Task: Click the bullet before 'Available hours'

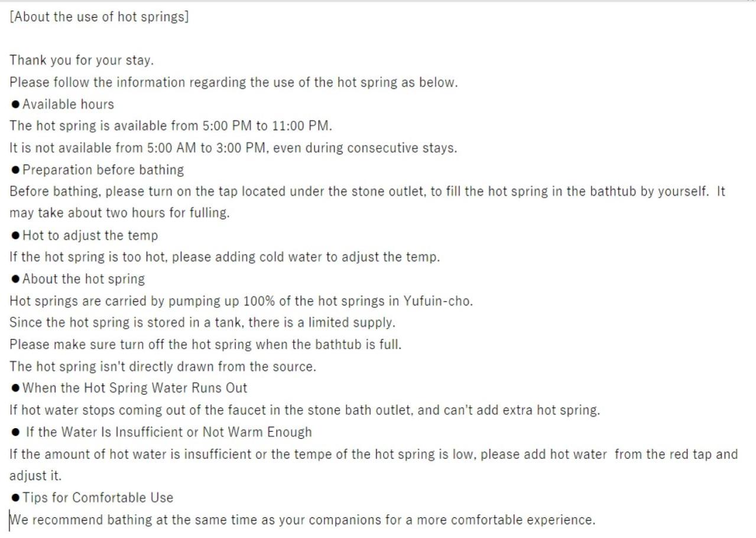Action: pos(15,105)
